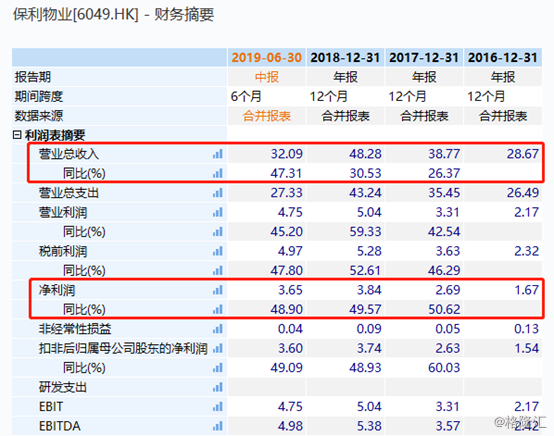
Task: Click the 中报 report type cell
Action: coord(267,77)
